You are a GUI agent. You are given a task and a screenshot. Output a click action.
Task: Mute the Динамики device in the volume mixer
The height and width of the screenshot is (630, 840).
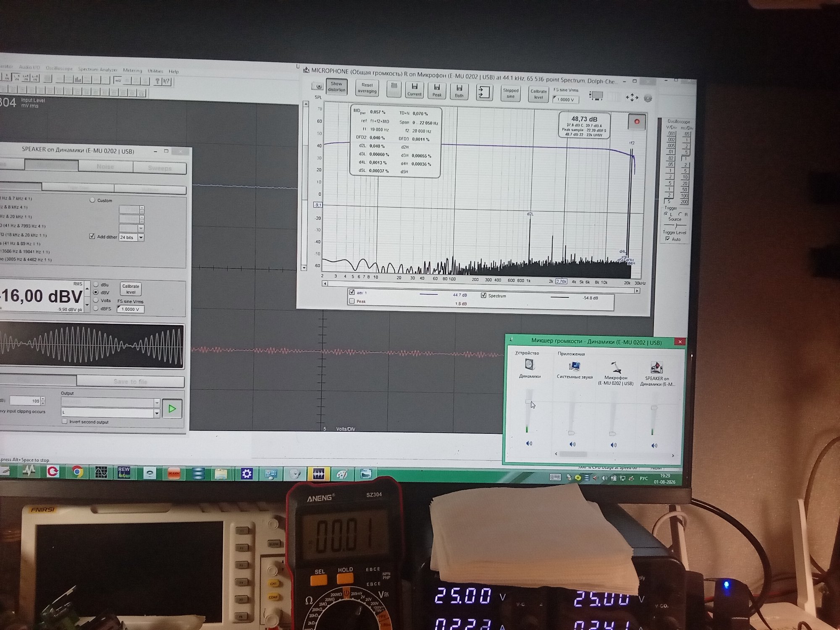tap(529, 444)
